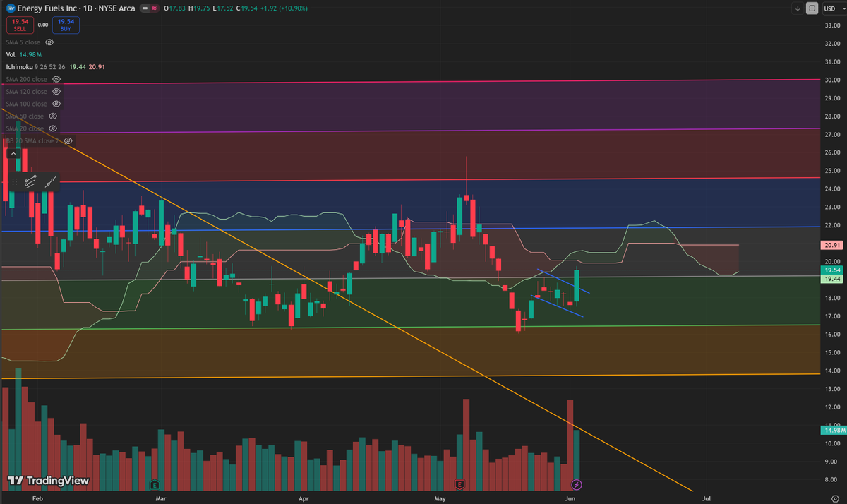This screenshot has height=504, width=847.
Task: Click the white 19.54 last price label
Action: pos(831,270)
